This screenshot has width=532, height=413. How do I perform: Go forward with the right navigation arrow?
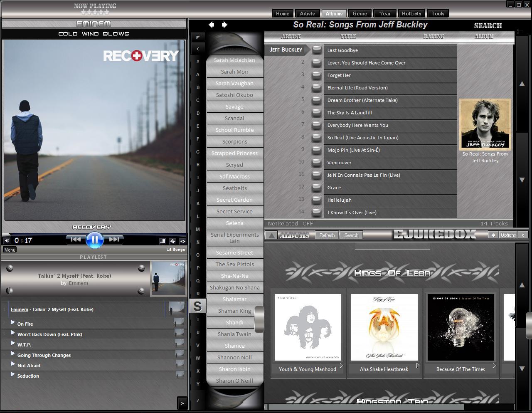point(224,25)
